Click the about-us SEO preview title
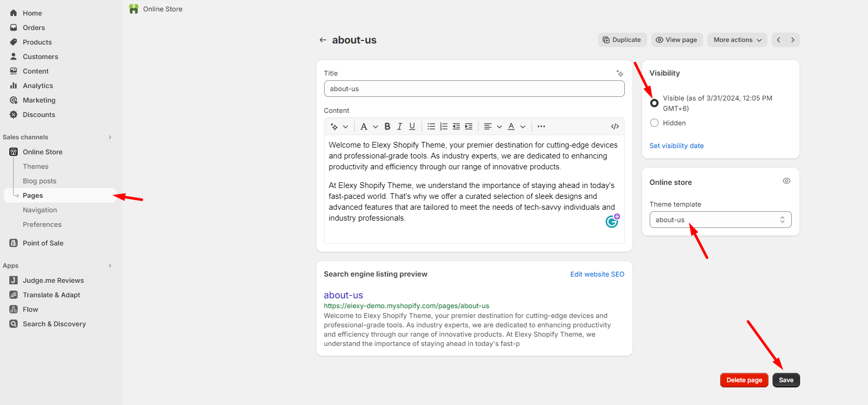Screen dimensions: 868x405 (x=343, y=295)
